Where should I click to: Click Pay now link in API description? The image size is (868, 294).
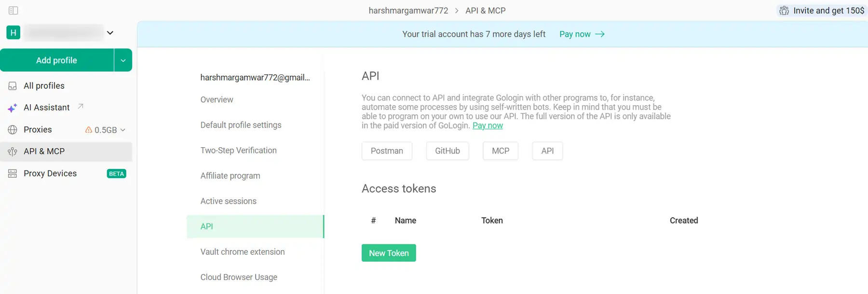point(488,126)
